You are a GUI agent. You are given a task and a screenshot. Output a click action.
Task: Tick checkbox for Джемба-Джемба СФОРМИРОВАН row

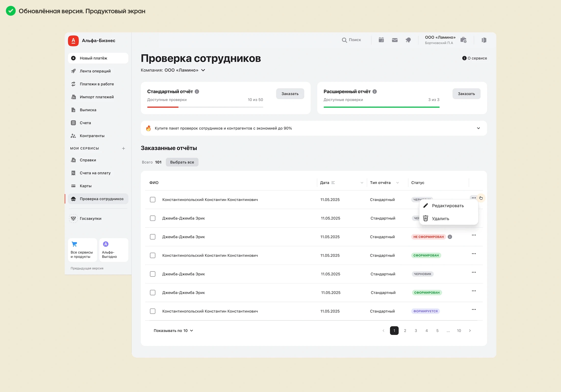click(153, 293)
